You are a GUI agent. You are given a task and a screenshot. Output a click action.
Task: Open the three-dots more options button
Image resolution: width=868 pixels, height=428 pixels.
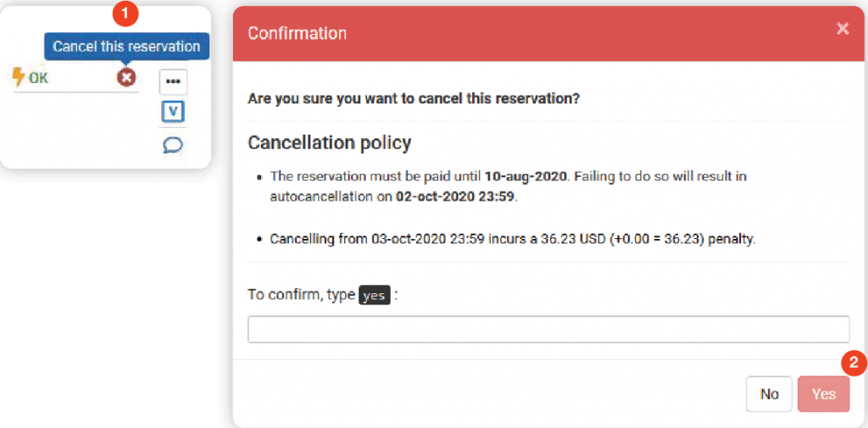pyautogui.click(x=173, y=81)
